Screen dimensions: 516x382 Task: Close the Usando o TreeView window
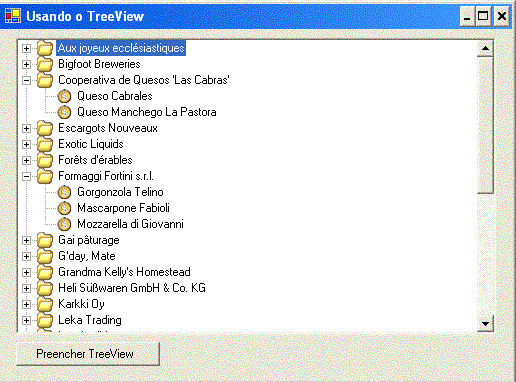(x=502, y=16)
